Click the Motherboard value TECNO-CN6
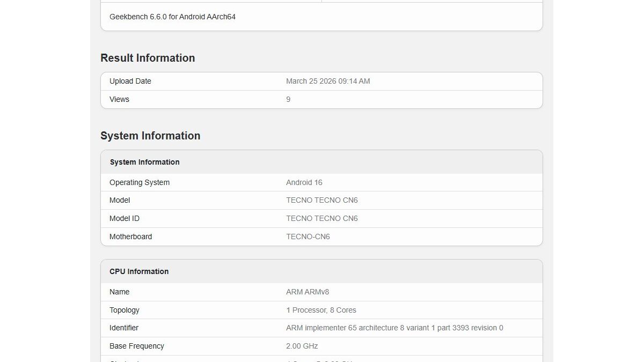 point(308,237)
